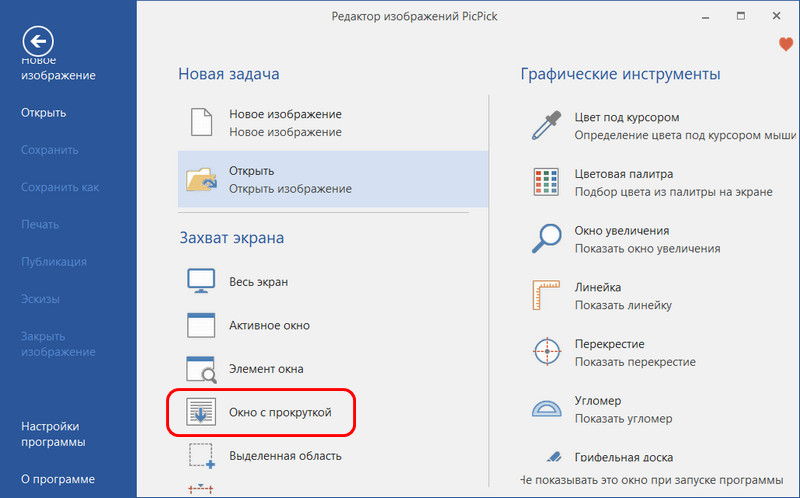Click the Scrolling Window capture icon
800x498 pixels.
click(201, 412)
